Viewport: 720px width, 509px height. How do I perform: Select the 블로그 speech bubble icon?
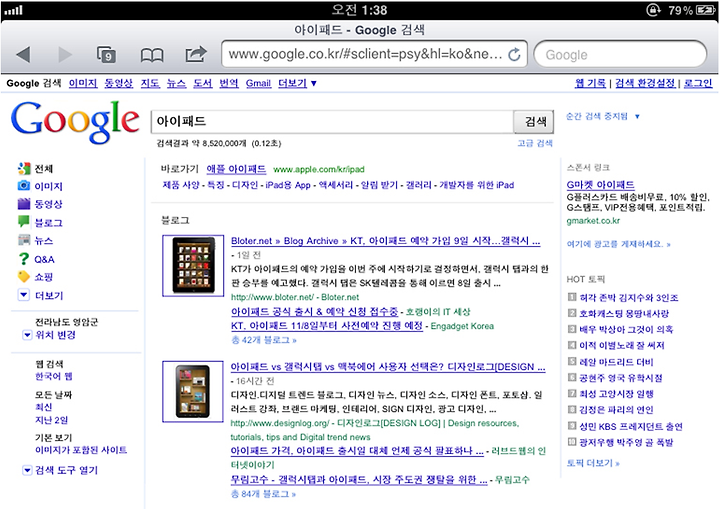click(x=24, y=221)
